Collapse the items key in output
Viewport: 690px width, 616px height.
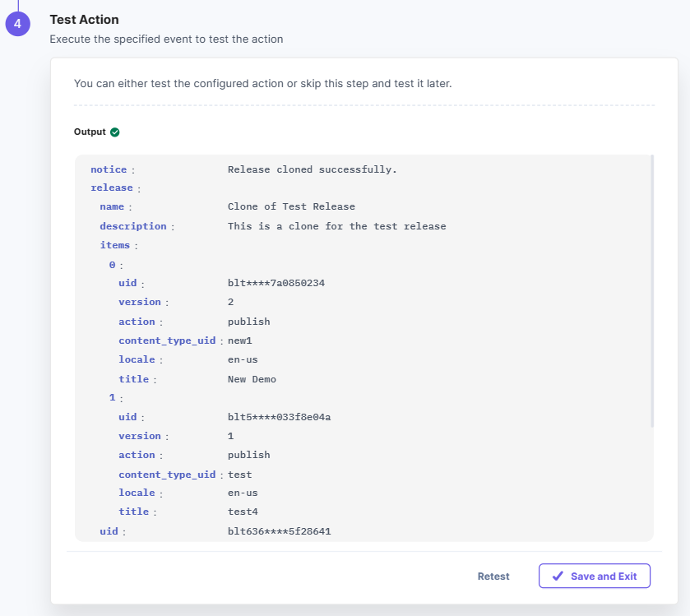[115, 245]
